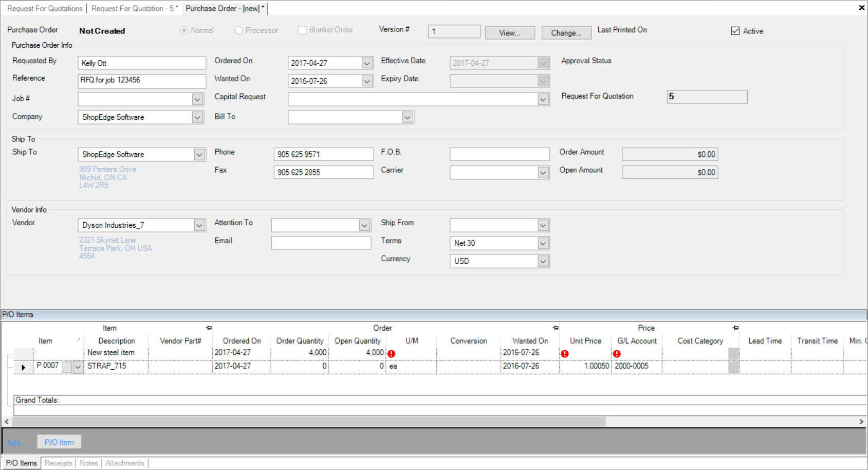Toggle the Active checkbox
The height and width of the screenshot is (470, 868).
735,31
